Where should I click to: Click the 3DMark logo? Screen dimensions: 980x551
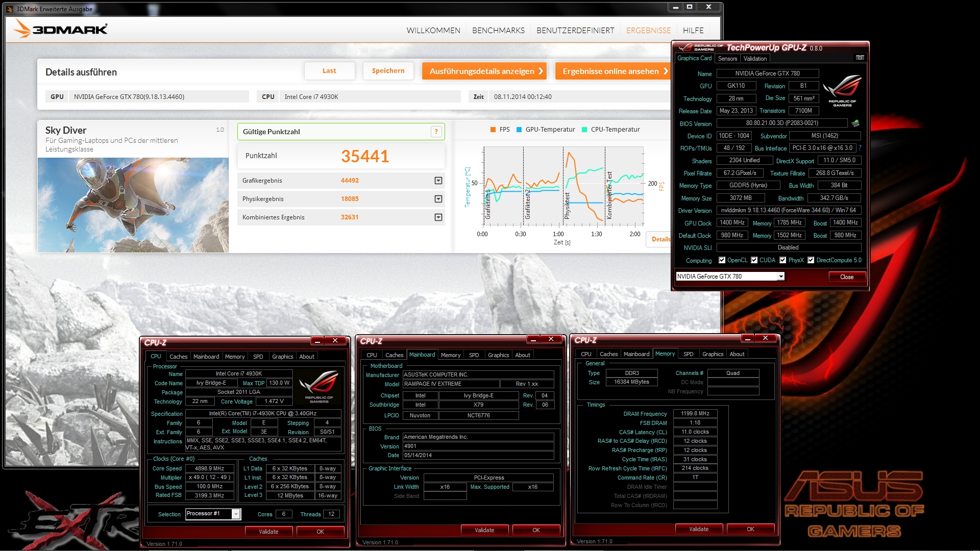[x=61, y=29]
